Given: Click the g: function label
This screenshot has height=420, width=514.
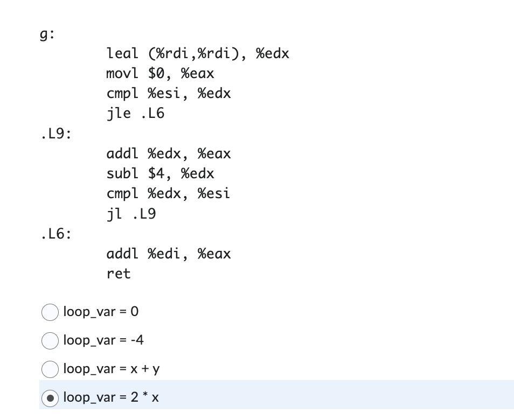Looking at the screenshot, I should click(x=47, y=33).
